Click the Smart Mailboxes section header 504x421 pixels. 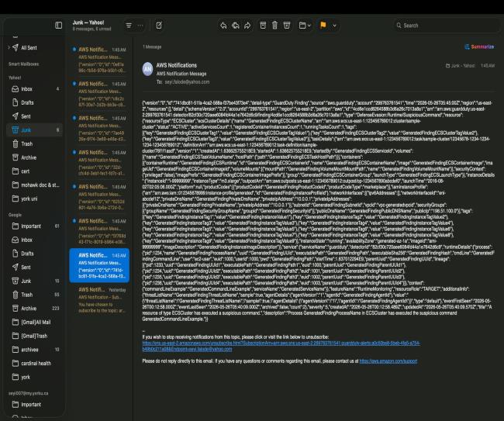[x=23, y=64]
